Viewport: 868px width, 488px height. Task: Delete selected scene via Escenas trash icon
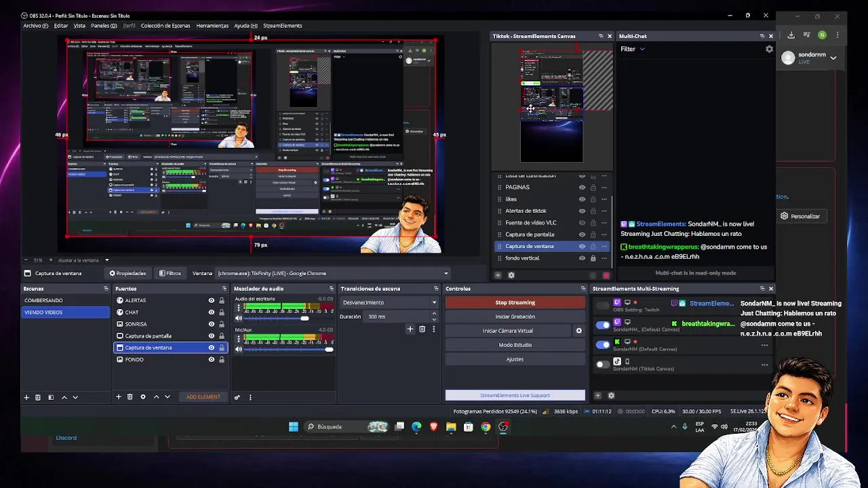(x=38, y=397)
